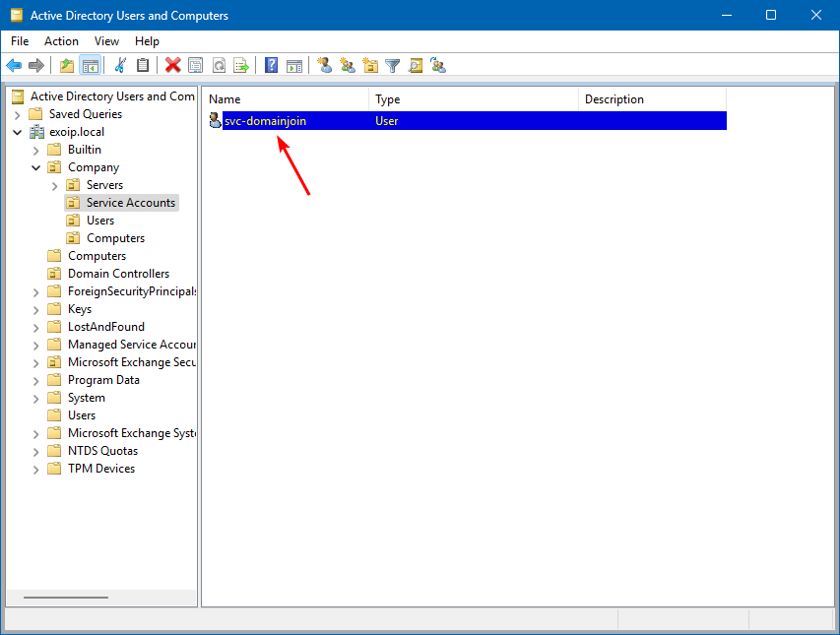Expand the Program Data container
Image resolution: width=840 pixels, height=635 pixels.
[35, 380]
